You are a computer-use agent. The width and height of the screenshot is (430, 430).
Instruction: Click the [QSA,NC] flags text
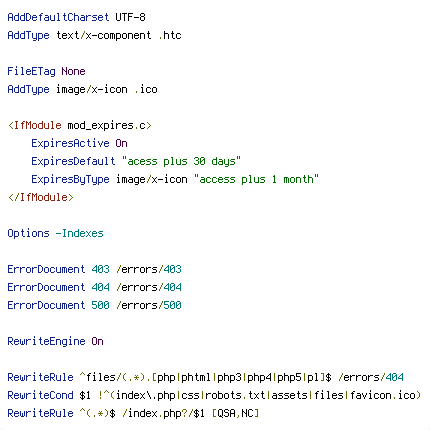(235, 413)
